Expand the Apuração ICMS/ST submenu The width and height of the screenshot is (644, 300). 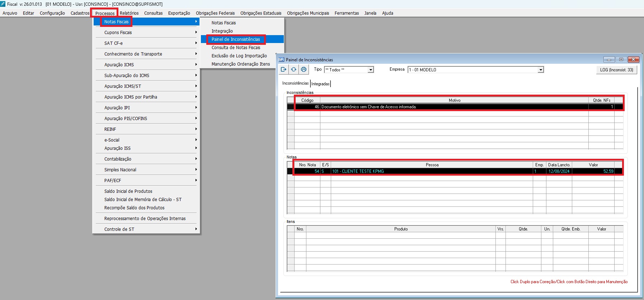coord(146,86)
